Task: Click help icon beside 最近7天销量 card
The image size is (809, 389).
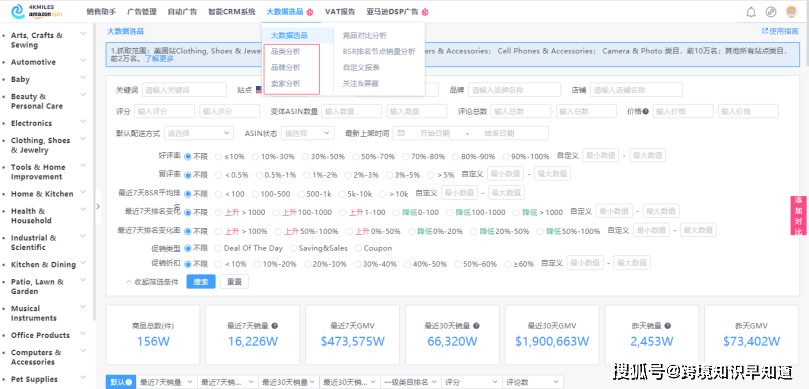Action: point(275,326)
